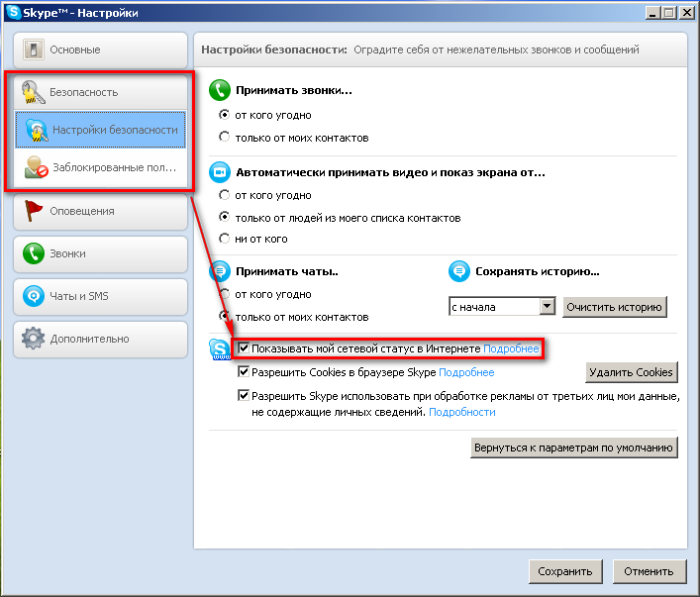Select chats от кого угодно radio button
The image size is (700, 597).
point(224,294)
